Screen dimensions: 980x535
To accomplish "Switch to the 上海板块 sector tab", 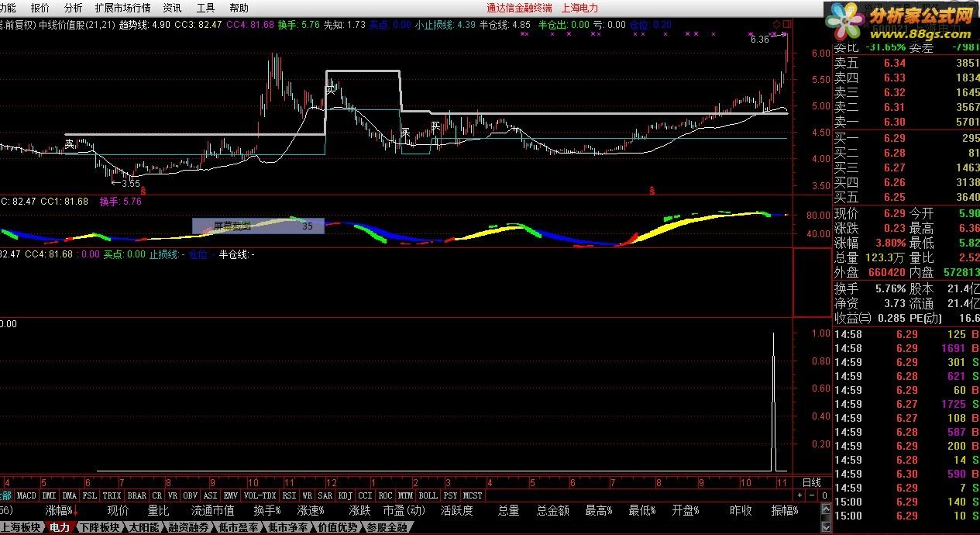I will click(21, 527).
